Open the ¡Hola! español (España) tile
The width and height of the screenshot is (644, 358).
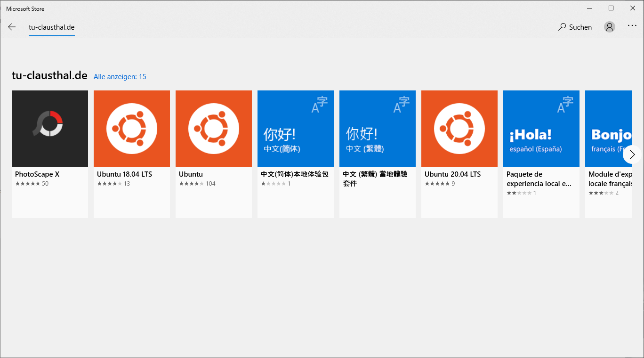pos(541,129)
